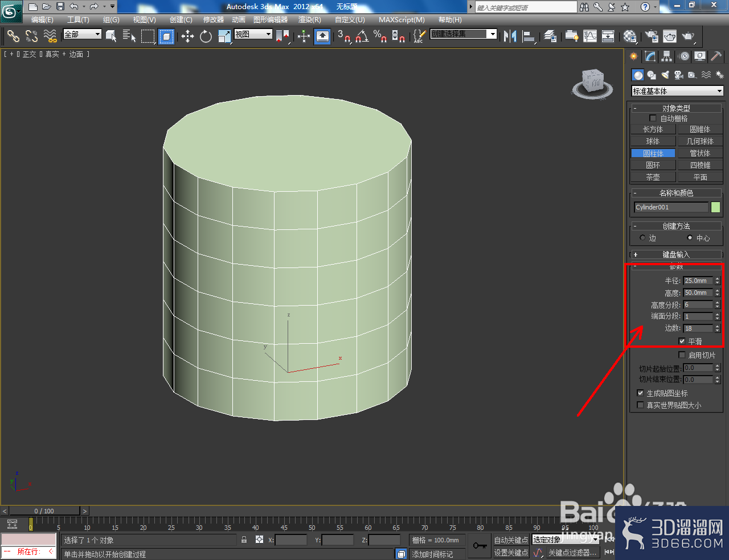
Task: Click the Select and Scale tool
Action: [x=224, y=36]
